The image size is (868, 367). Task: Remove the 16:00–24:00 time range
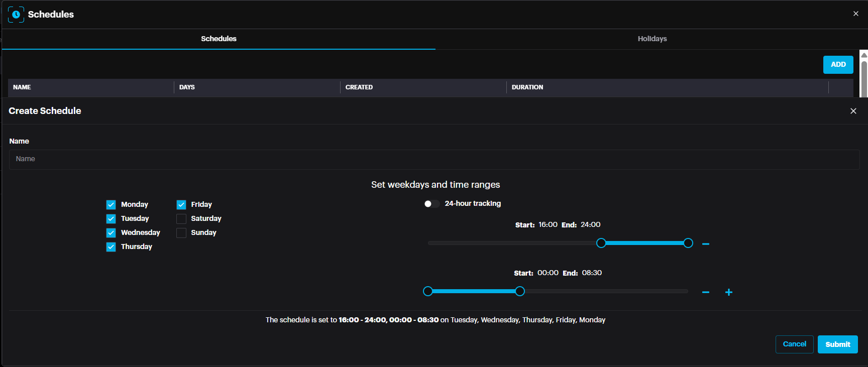(705, 244)
